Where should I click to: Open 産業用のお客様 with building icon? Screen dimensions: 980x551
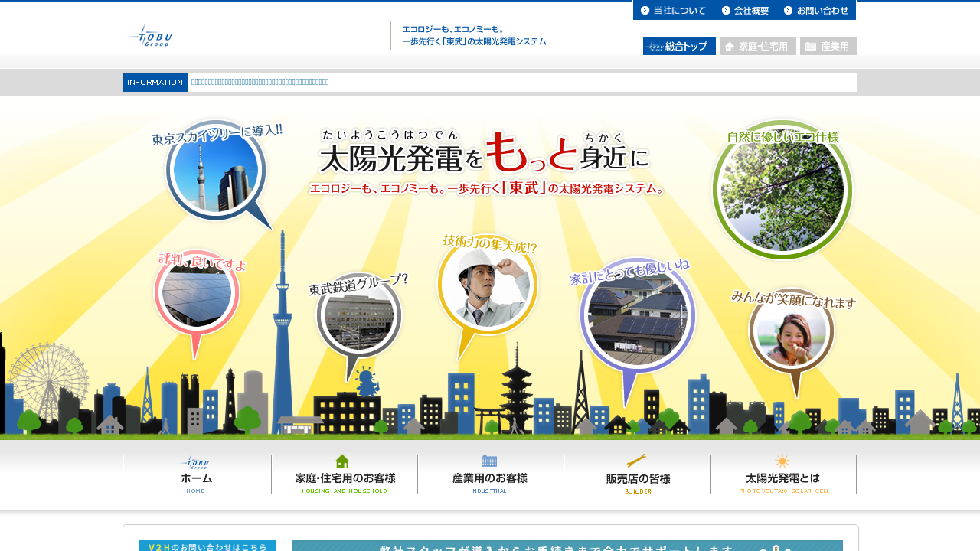click(490, 474)
